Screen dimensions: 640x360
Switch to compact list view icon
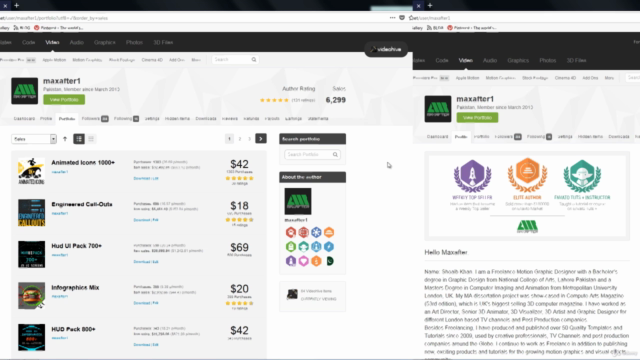[91, 139]
